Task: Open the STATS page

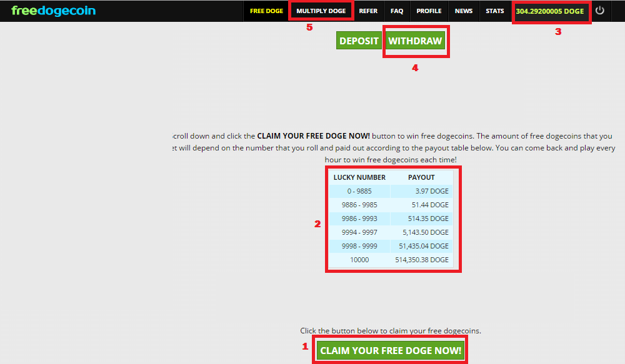Action: (x=494, y=11)
